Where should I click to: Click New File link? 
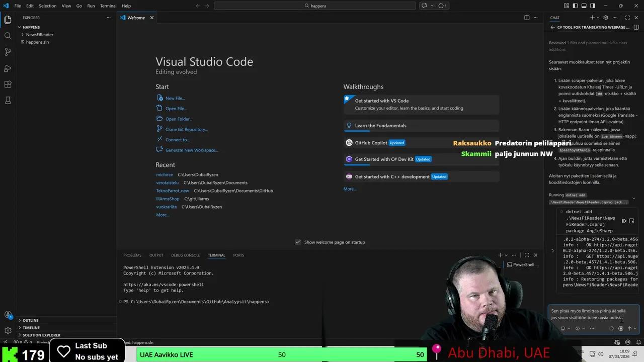tap(175, 99)
